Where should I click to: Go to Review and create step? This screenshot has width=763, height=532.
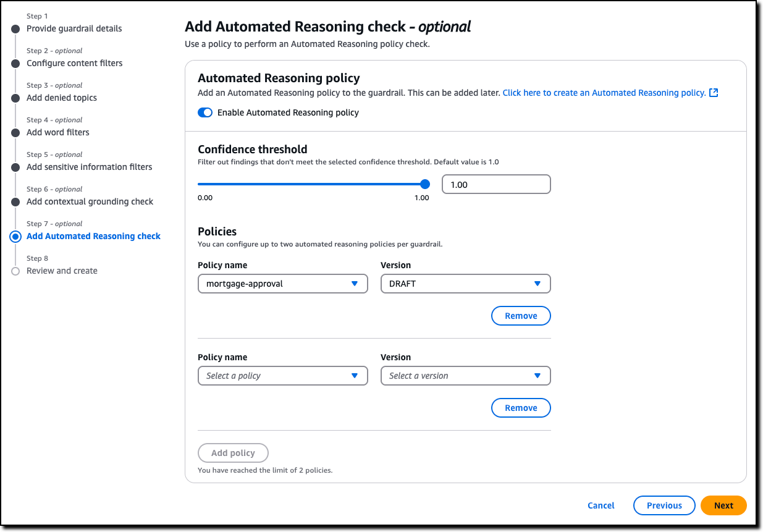(62, 271)
